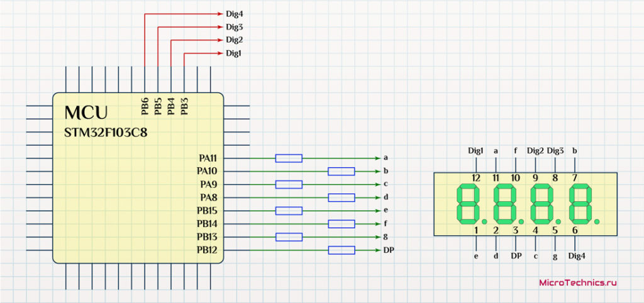Click segment label e at green arrow end
Screen dimensions: 644x303
click(x=386, y=211)
